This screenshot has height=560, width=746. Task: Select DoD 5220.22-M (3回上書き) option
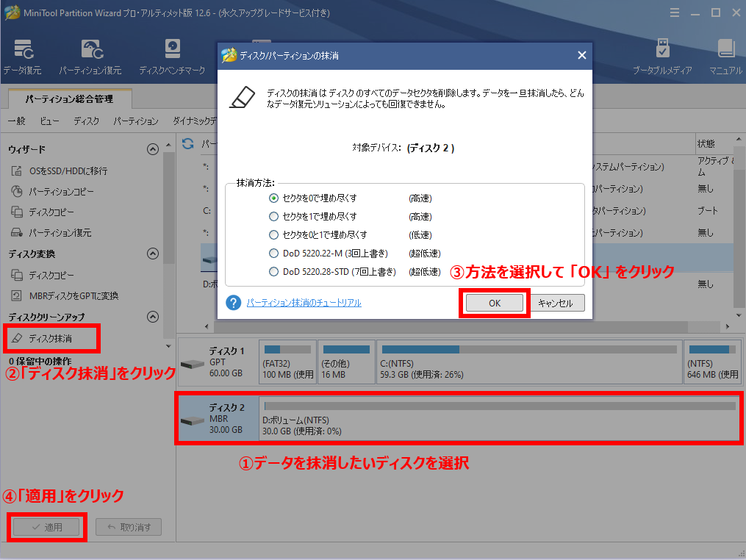pos(273,253)
